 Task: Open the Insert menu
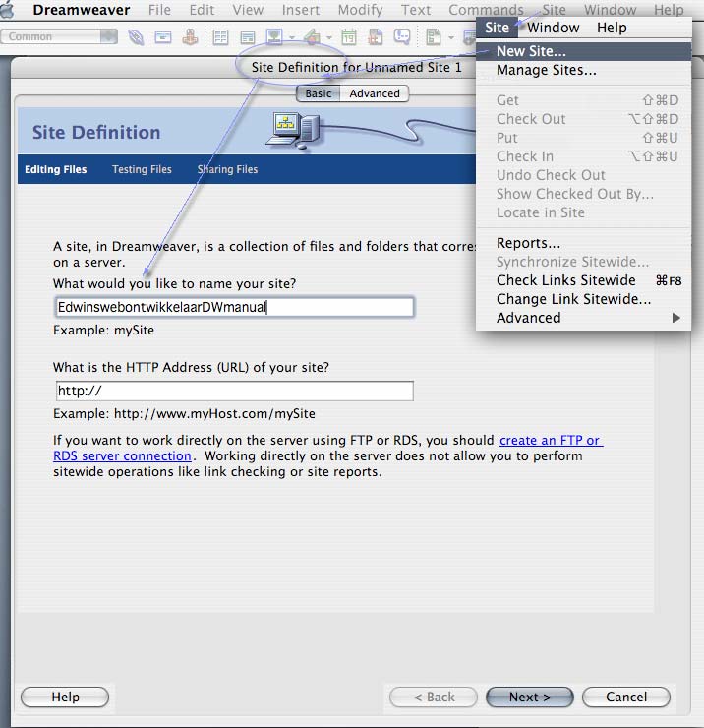pos(301,10)
